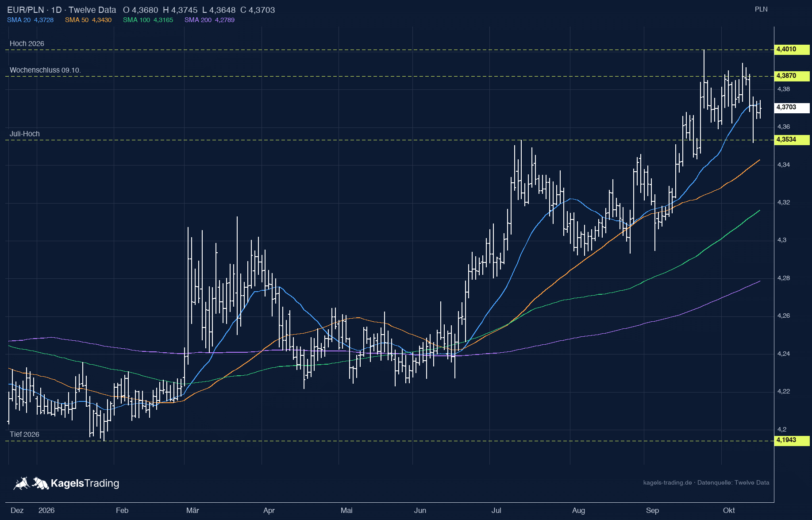This screenshot has width=812, height=520.
Task: Click the Dez label on time axis
Action: [x=17, y=510]
